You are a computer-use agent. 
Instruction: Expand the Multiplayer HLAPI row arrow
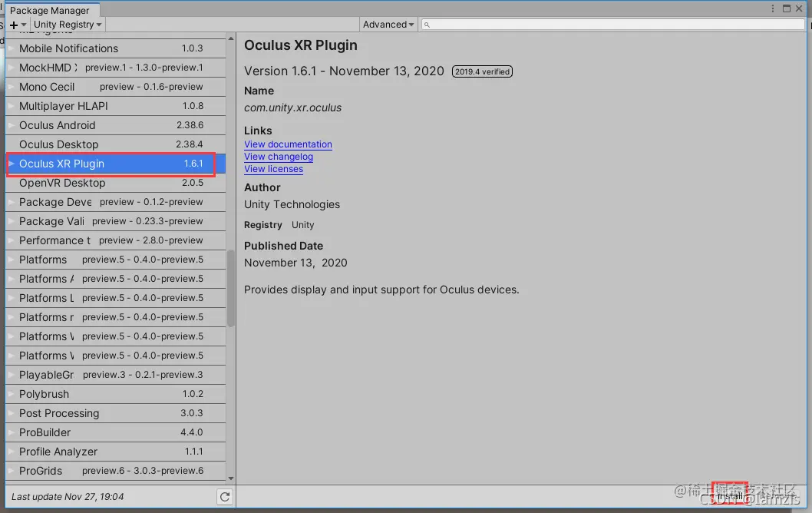(12, 106)
